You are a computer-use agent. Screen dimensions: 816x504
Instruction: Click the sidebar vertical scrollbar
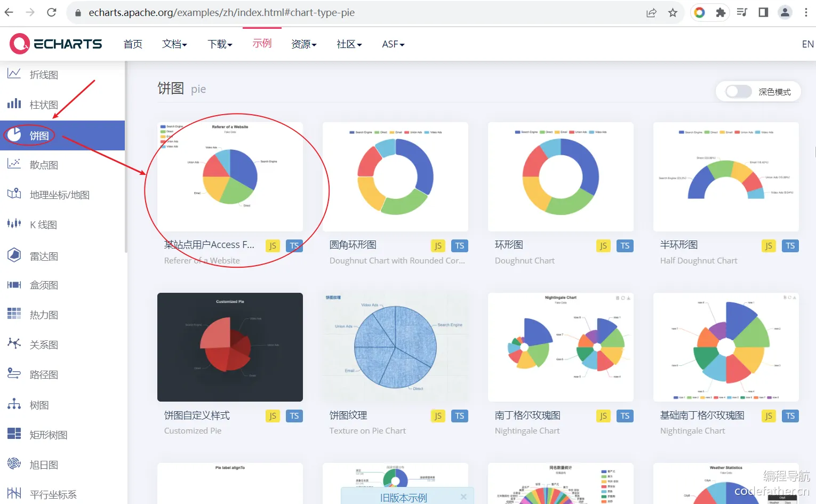126,156
